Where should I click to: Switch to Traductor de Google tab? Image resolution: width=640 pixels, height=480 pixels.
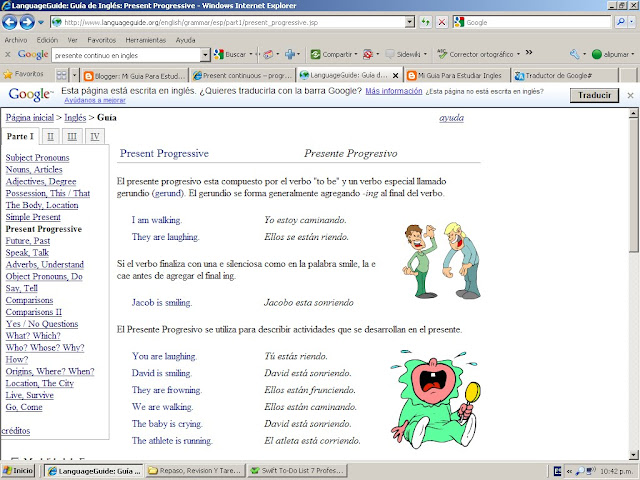click(x=565, y=76)
